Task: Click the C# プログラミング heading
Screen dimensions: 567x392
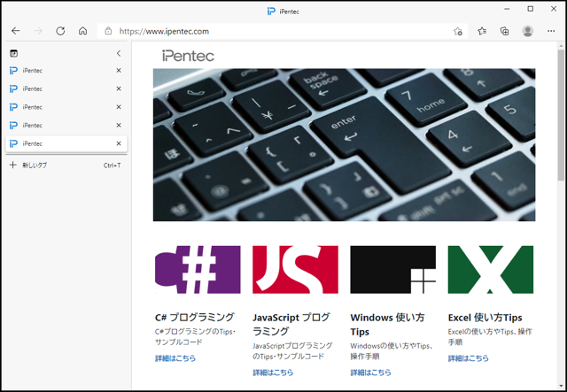Action: click(x=195, y=317)
